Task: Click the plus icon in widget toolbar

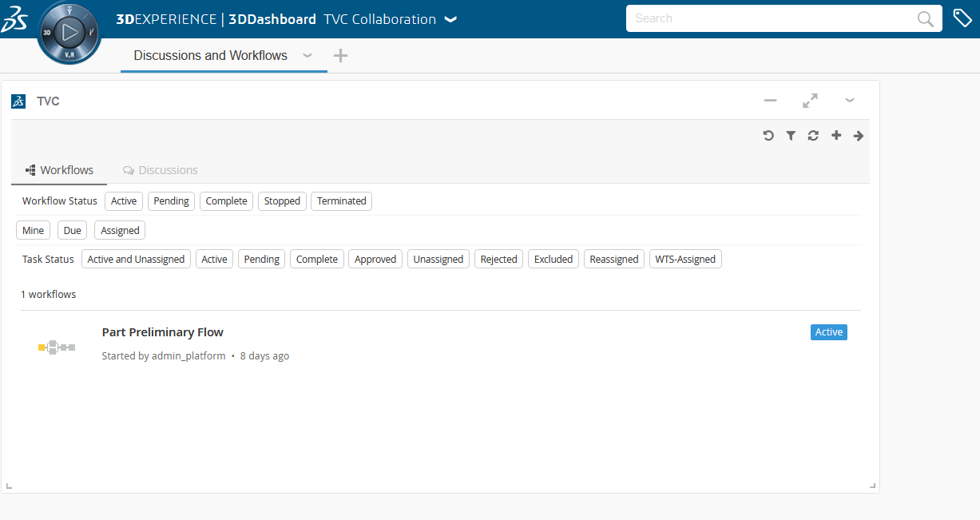Action: click(836, 136)
